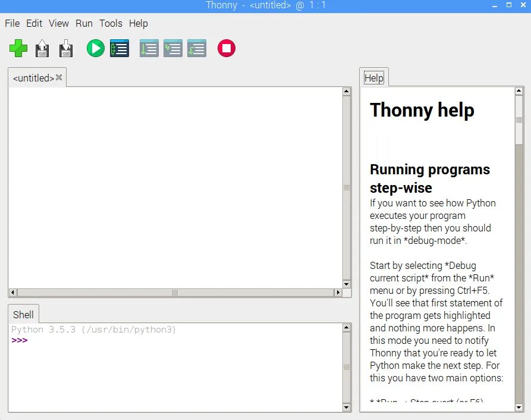The width and height of the screenshot is (531, 420).
Task: Select the <untitled> editor tab
Action: (33, 78)
